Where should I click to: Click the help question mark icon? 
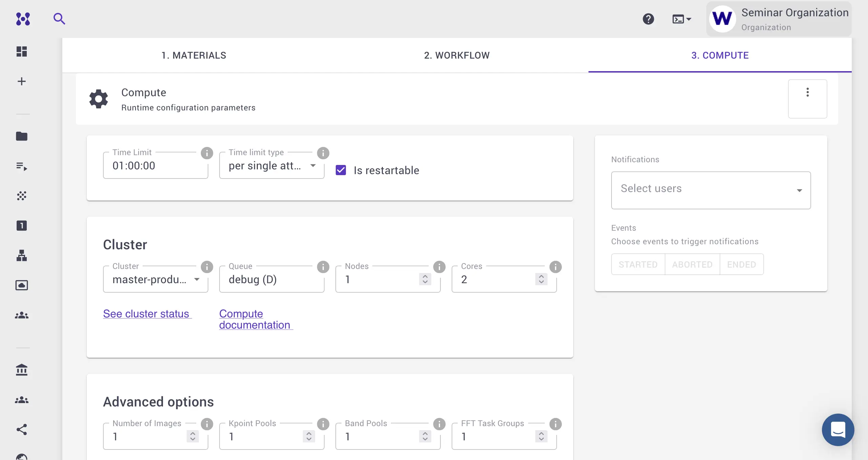[648, 19]
